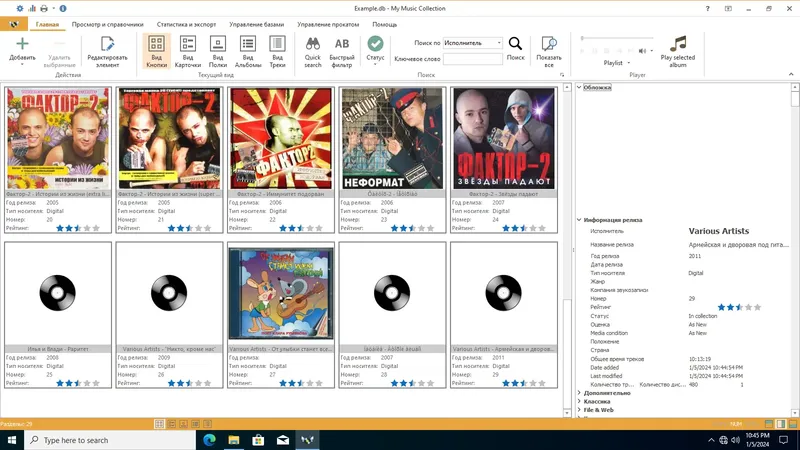
Task: Click player seek slider
Action: 617,38
